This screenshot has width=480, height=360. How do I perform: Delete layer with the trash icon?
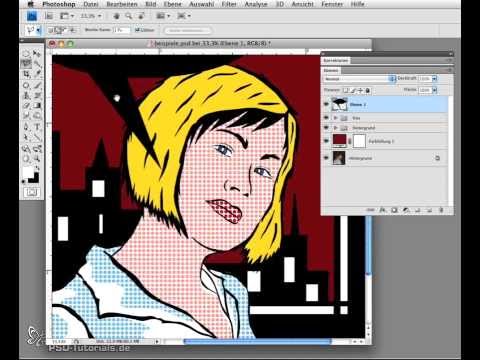441,210
